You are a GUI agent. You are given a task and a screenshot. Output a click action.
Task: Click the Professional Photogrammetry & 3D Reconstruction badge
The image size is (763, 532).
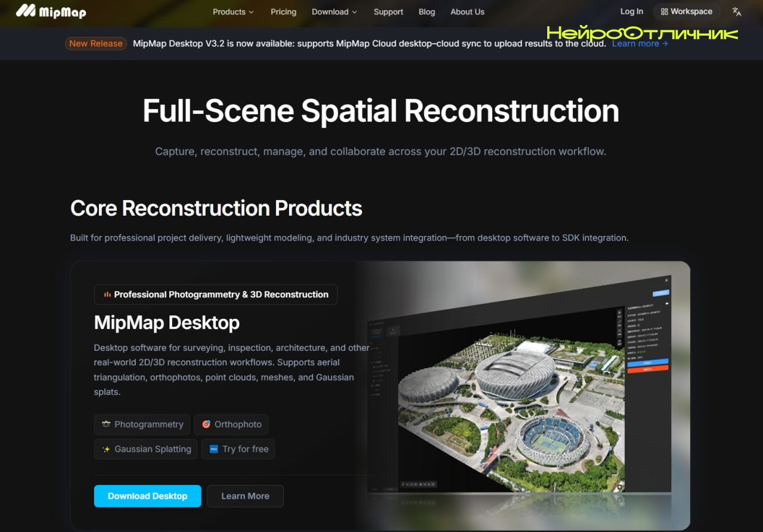[x=216, y=294]
